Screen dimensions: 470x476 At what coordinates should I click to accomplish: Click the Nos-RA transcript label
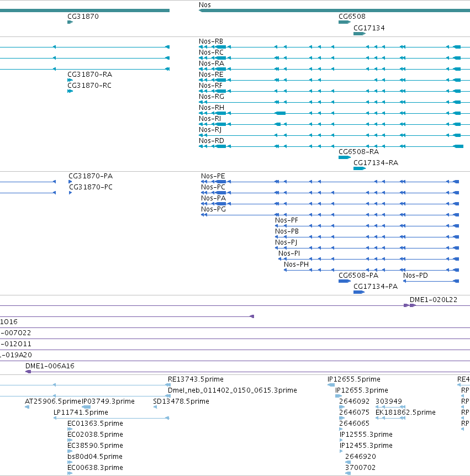pos(212,63)
